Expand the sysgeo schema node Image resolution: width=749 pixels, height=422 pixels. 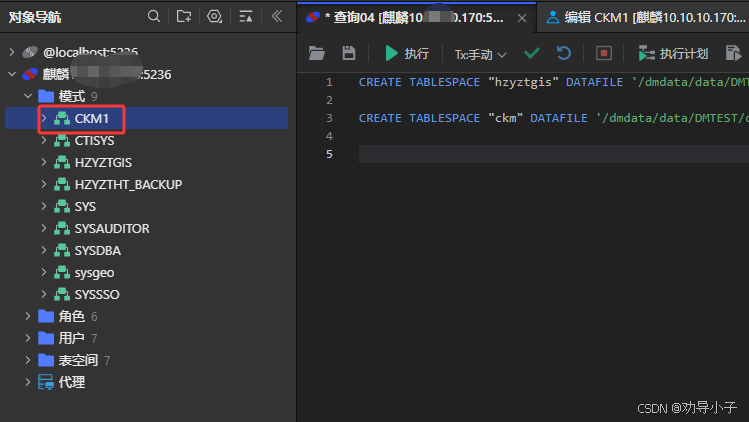click(43, 272)
